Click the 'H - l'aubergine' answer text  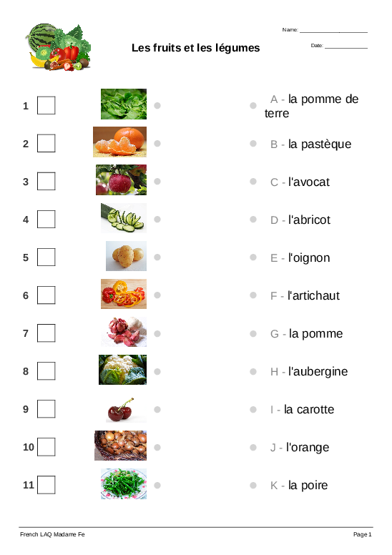(309, 371)
